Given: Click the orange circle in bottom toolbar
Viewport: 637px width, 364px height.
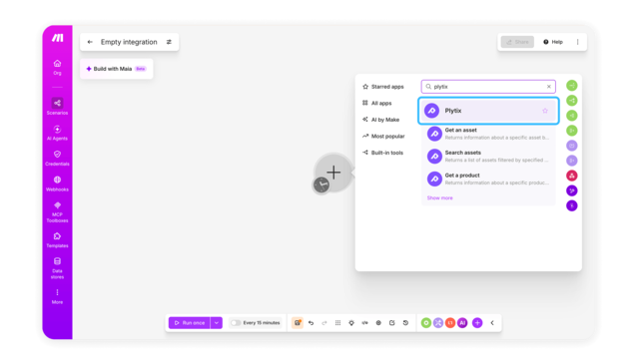Looking at the screenshot, I should [450, 323].
